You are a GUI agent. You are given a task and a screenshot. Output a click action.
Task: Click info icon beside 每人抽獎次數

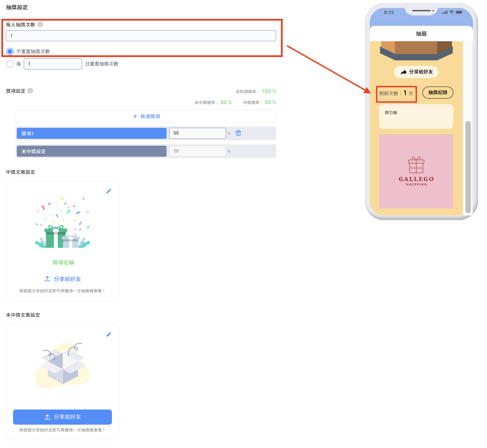(40, 24)
